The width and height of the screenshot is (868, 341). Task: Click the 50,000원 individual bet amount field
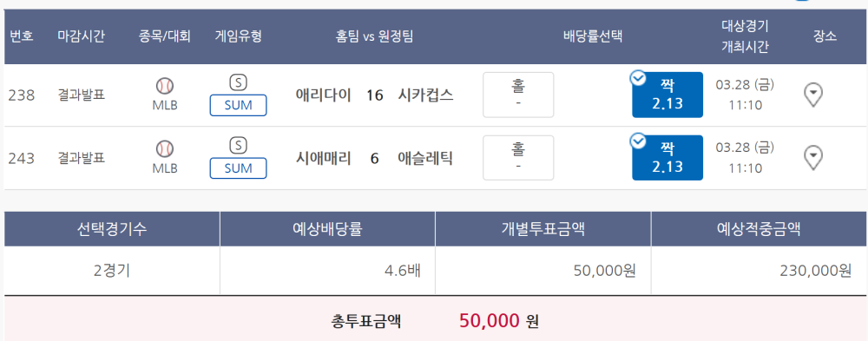543,271
